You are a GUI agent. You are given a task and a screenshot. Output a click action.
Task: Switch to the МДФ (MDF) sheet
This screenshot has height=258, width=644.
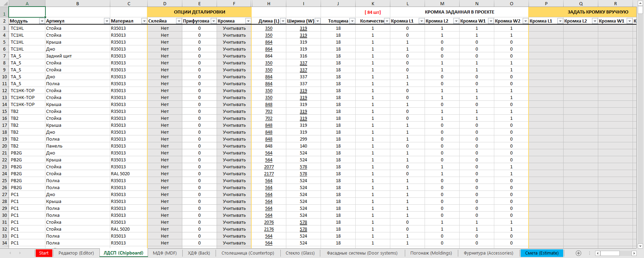(165, 253)
